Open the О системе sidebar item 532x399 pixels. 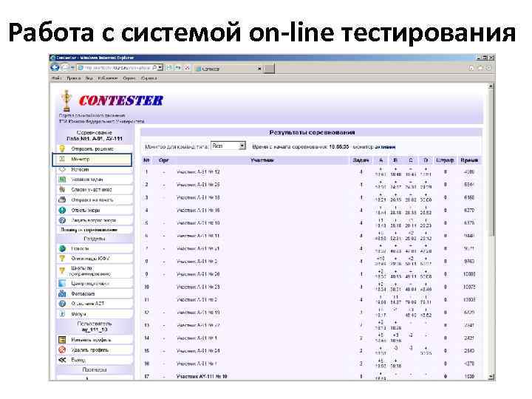[94, 304]
